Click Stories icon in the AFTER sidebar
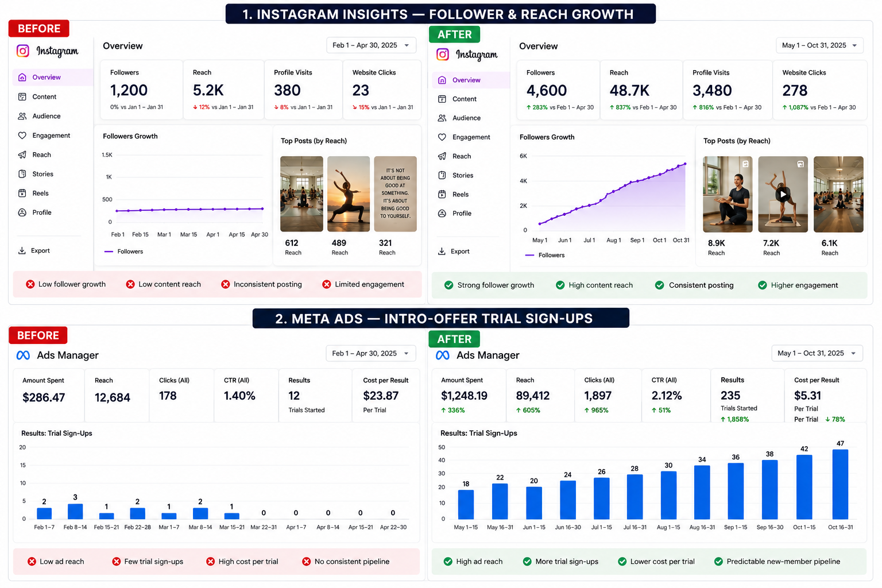 442,175
